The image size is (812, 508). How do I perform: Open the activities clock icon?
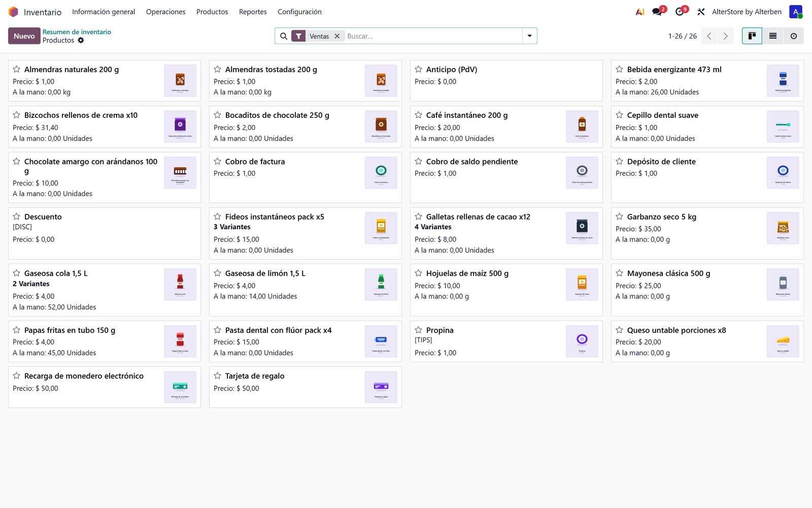680,12
